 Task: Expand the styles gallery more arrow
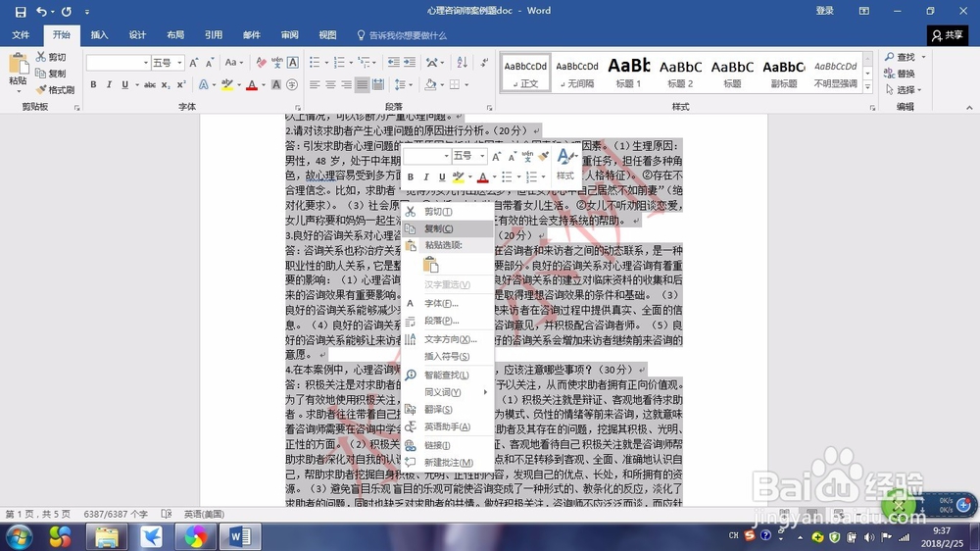(x=867, y=88)
